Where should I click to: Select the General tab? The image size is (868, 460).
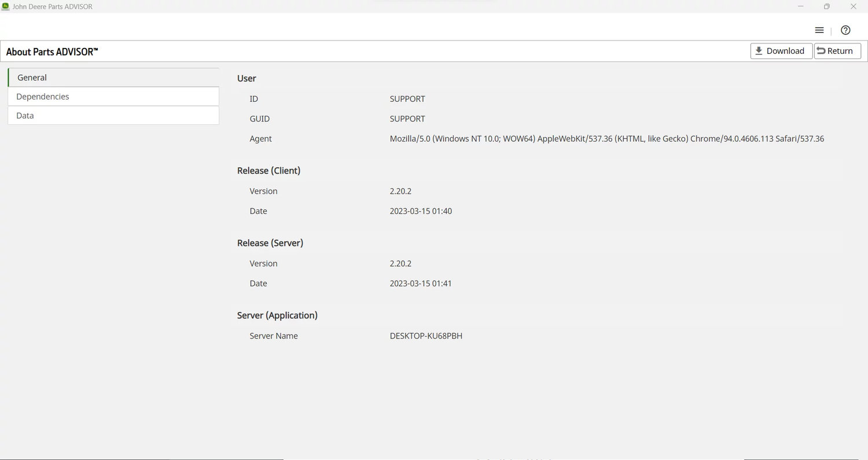click(x=113, y=78)
